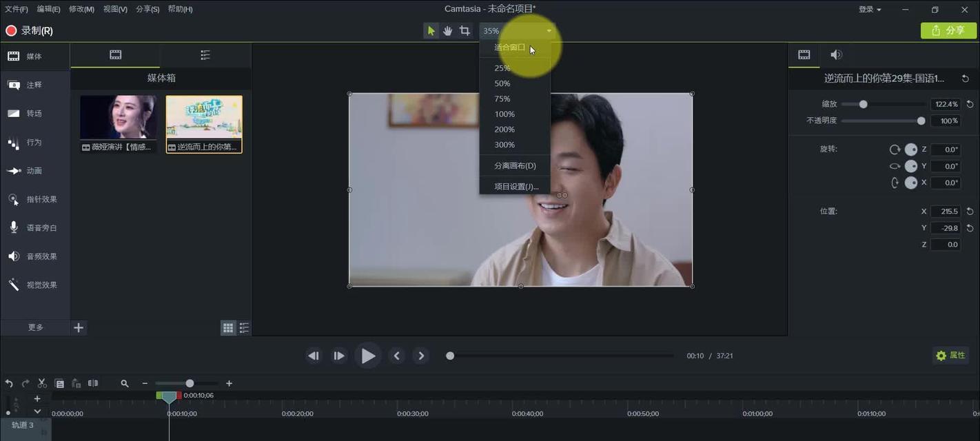The height and width of the screenshot is (441, 980).
Task: Activate the crop tool
Action: point(465,30)
